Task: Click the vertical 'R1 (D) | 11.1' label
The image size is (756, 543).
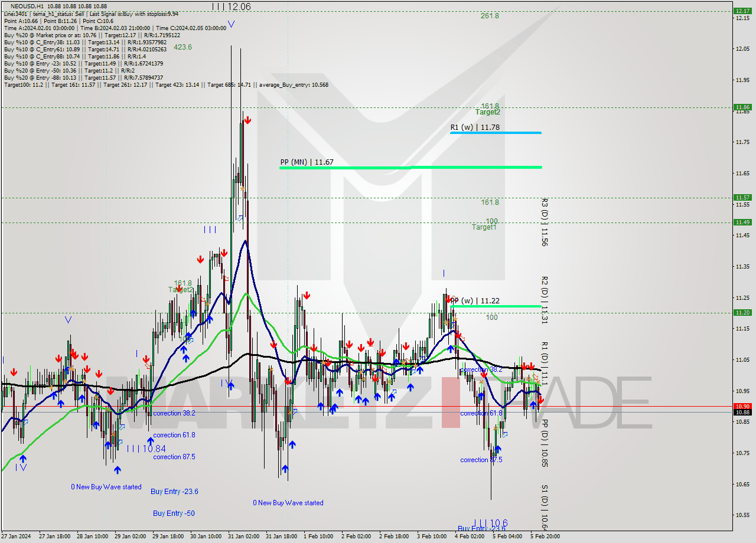Action: pyautogui.click(x=544, y=364)
